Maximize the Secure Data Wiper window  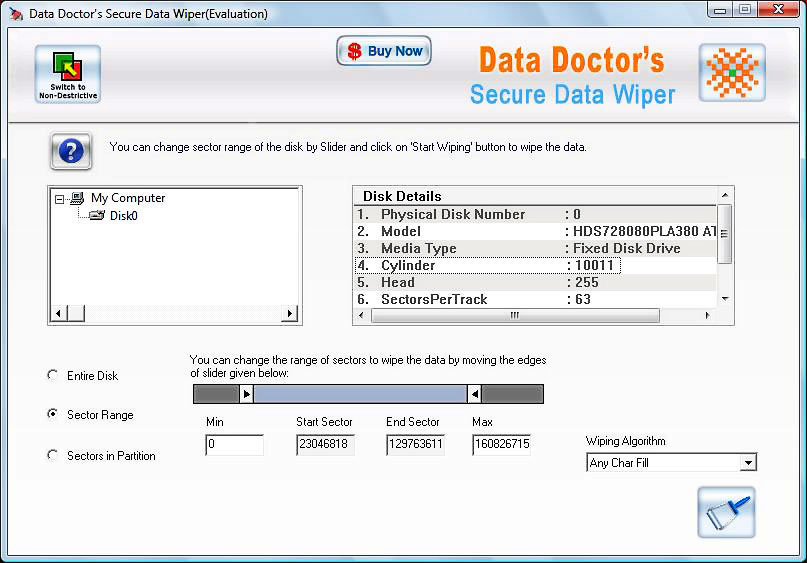745,10
